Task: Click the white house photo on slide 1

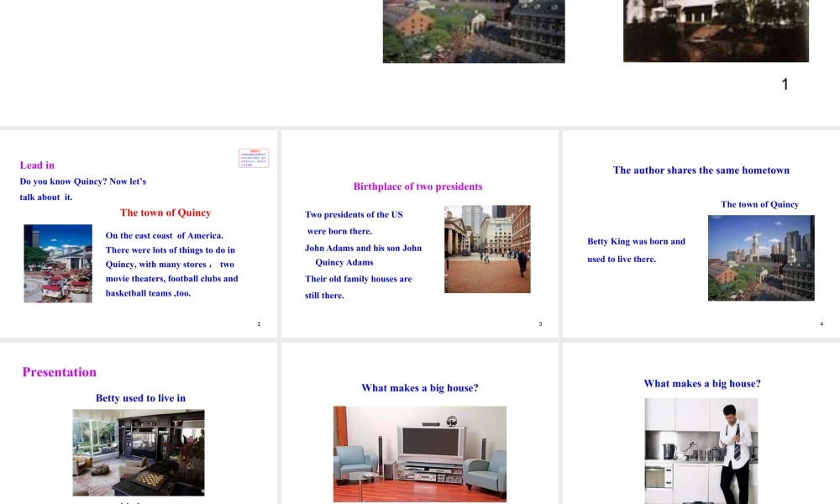Action: (716, 30)
